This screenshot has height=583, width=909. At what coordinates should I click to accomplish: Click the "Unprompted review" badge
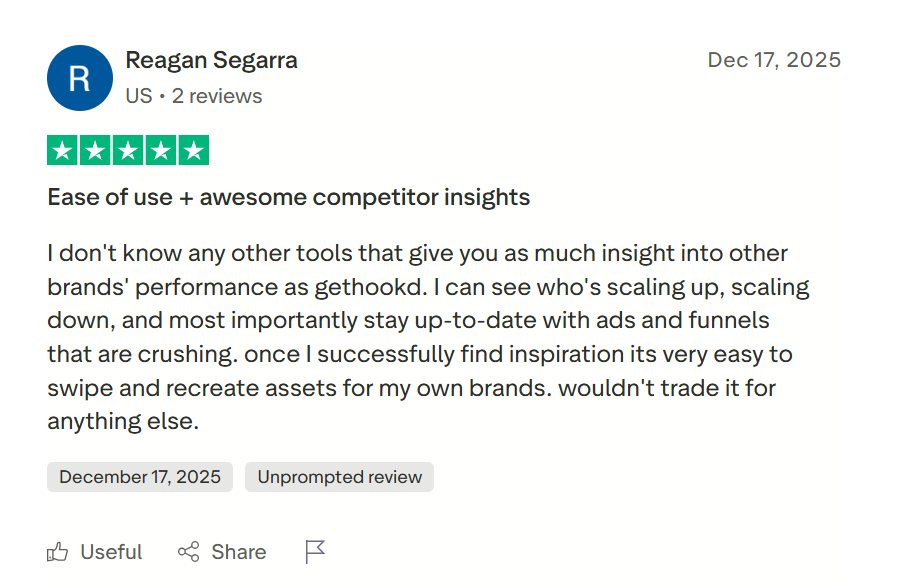pyautogui.click(x=340, y=477)
